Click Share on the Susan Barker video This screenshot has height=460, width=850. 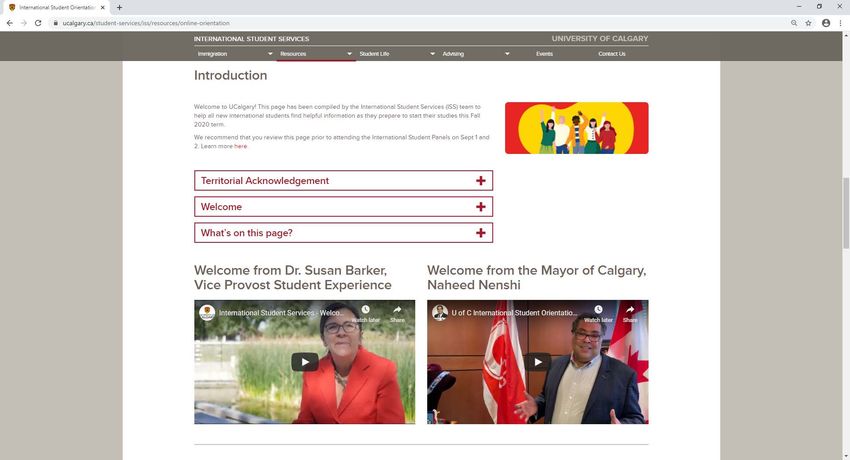coord(397,313)
